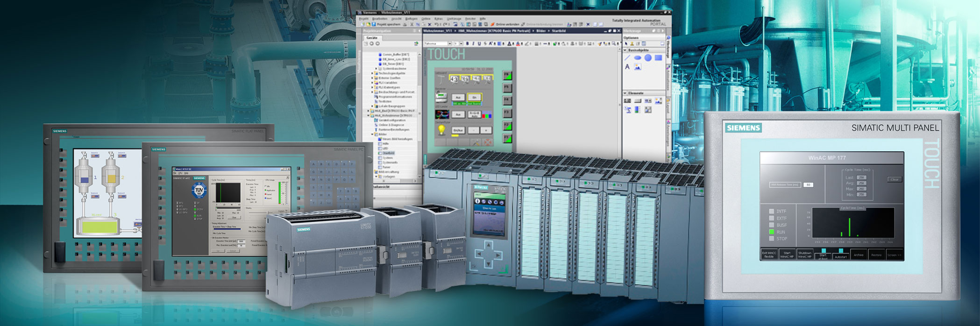Select the Line tool in Basisobjekte
This screenshot has width=980, height=326.
click(x=627, y=58)
